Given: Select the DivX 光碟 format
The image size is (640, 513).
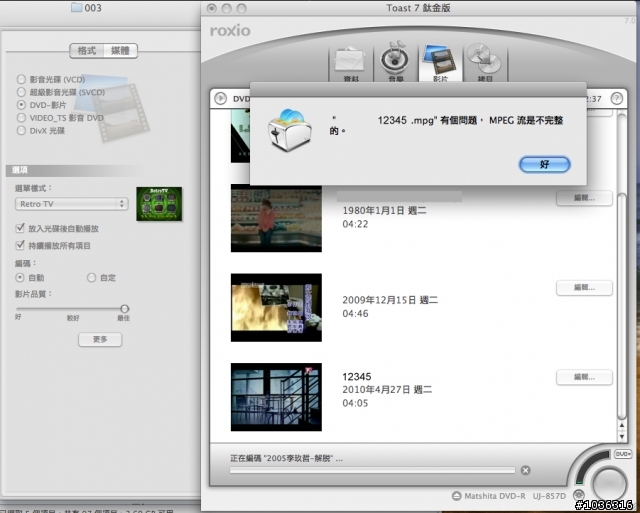Looking at the screenshot, I should 21,131.
